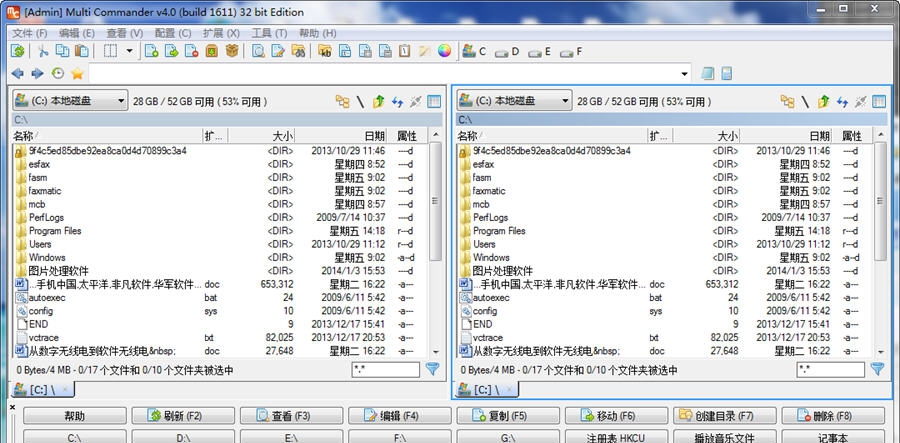Open the 文件 (F) menu
The height and width of the screenshot is (443, 900).
(x=30, y=33)
